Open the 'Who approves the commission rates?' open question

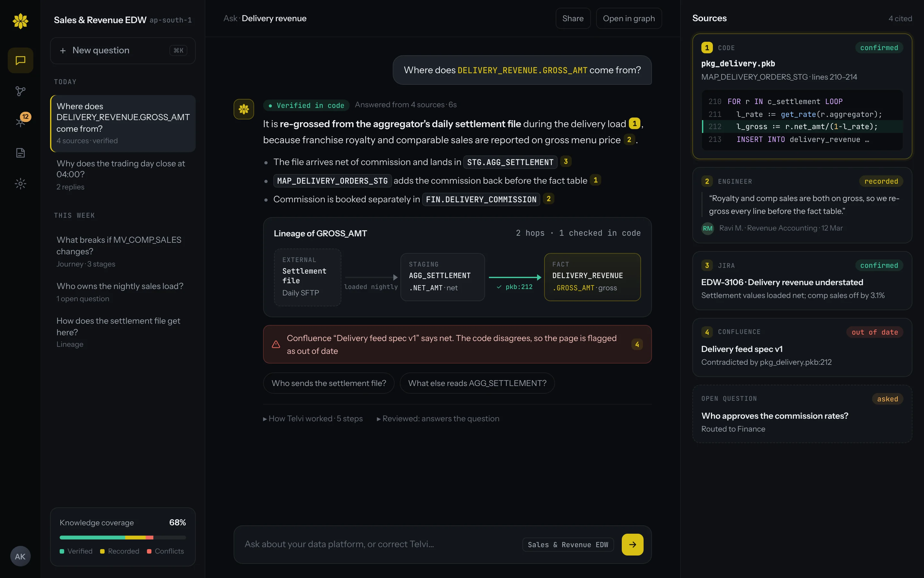coord(802,414)
